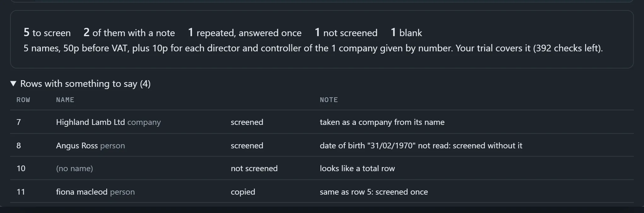This screenshot has width=644, height=213.
Task: Click the 'same as row 5: screened once' note
Action: tap(374, 192)
